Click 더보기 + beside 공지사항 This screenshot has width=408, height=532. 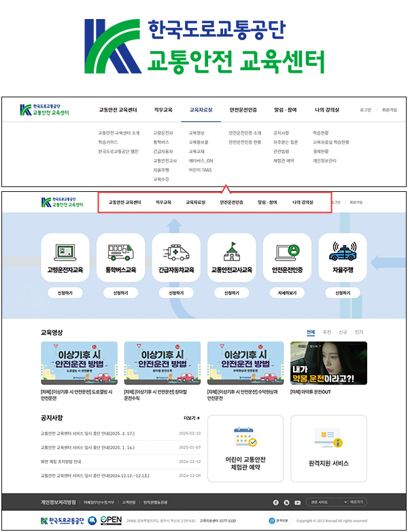pyautogui.click(x=192, y=418)
